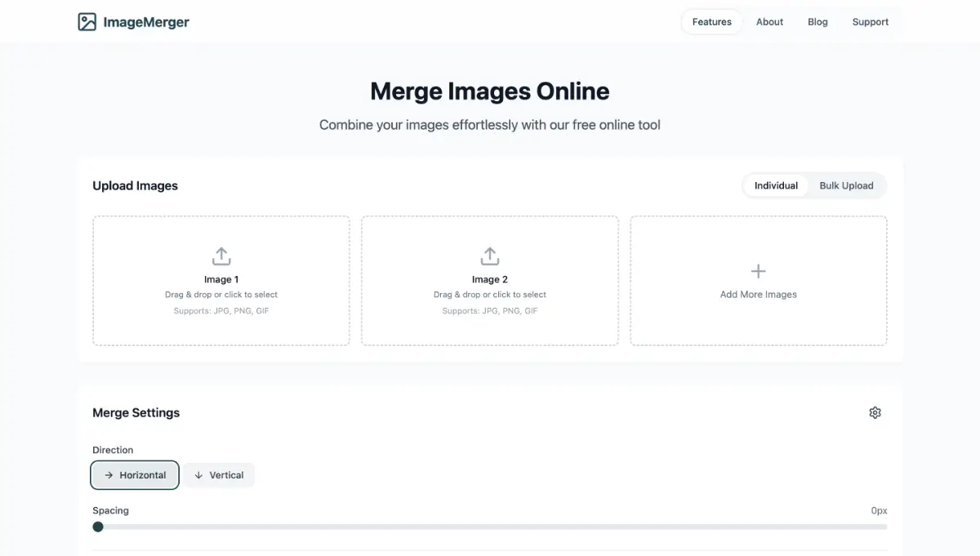This screenshot has height=556, width=980.
Task: Click the Image 1 drop zone to select a file
Action: pos(221,280)
